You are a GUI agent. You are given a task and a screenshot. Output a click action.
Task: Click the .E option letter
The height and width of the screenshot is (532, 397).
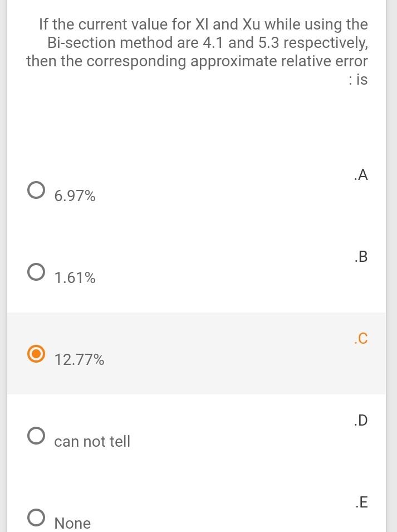pyautogui.click(x=361, y=502)
